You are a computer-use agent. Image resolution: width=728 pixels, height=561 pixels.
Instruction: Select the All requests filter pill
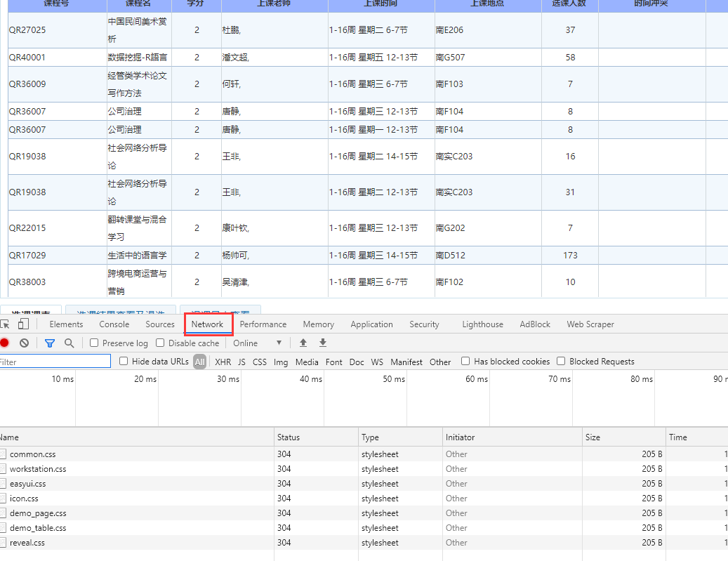(199, 361)
